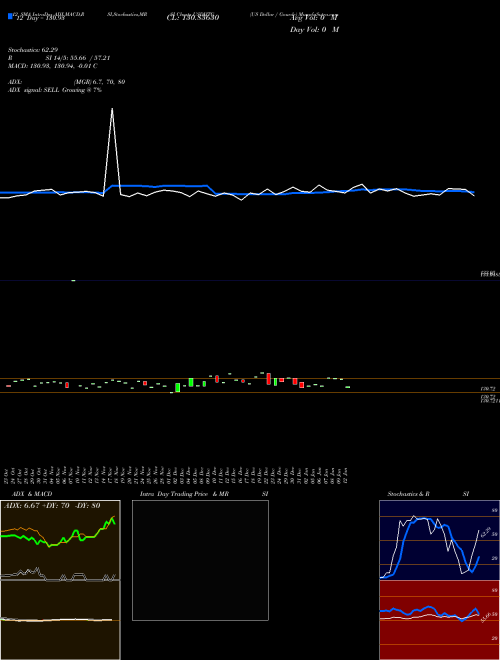Click the 'MACD: 130.93, 130.94, -0.01 C' line

53,66
